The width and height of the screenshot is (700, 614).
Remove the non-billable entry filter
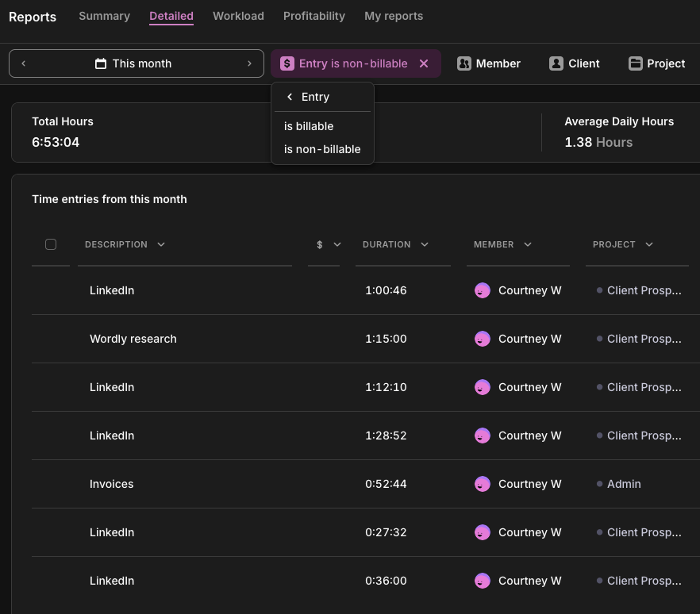pos(424,63)
